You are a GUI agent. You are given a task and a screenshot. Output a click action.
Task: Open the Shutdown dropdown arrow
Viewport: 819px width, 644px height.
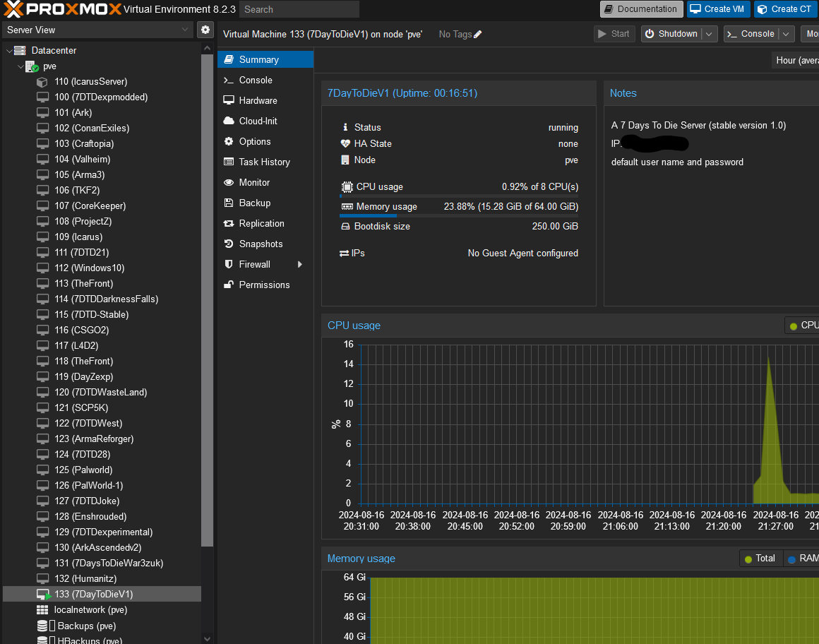709,34
